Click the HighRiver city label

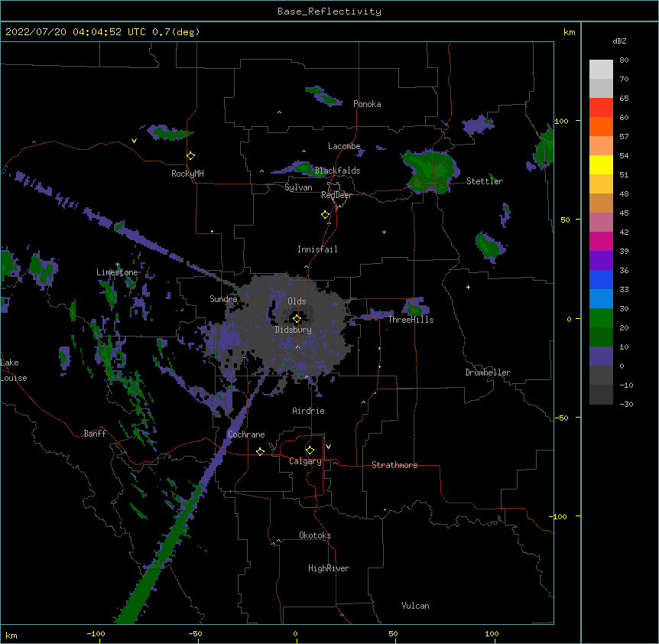click(x=329, y=568)
